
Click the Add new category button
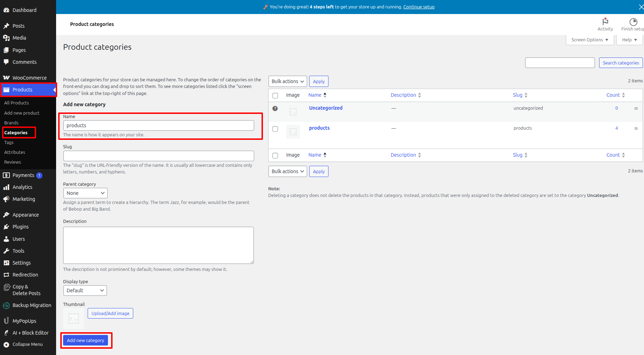(86, 340)
